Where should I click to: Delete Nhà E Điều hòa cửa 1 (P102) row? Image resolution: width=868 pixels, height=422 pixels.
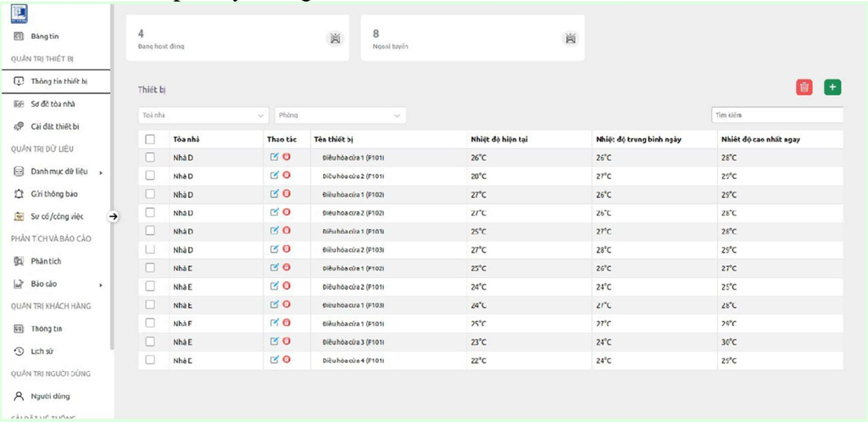point(287,268)
